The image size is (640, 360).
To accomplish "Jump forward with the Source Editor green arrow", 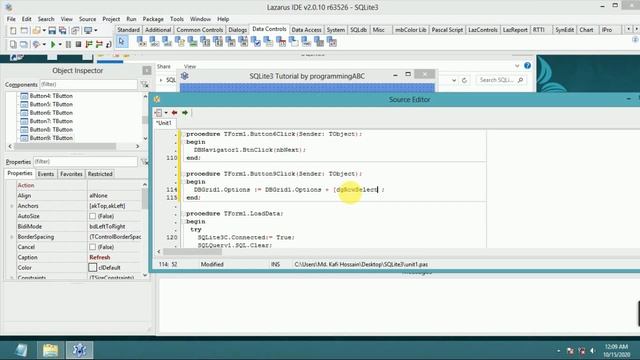I will click(185, 113).
